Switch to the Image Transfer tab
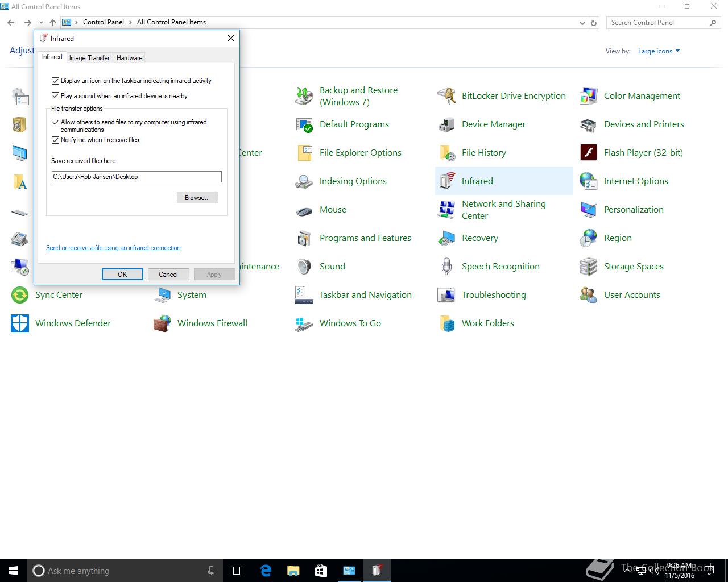 [89, 58]
